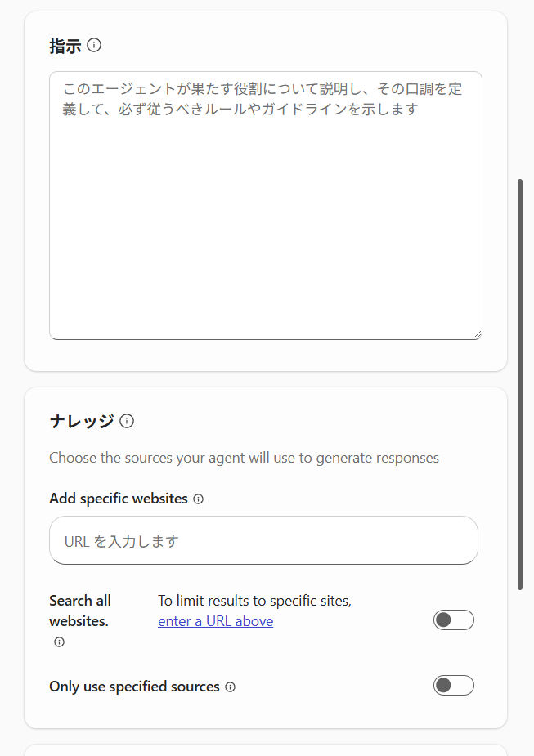Click the resize handle of the instructions textarea
This screenshot has height=756, width=534.
[477, 334]
